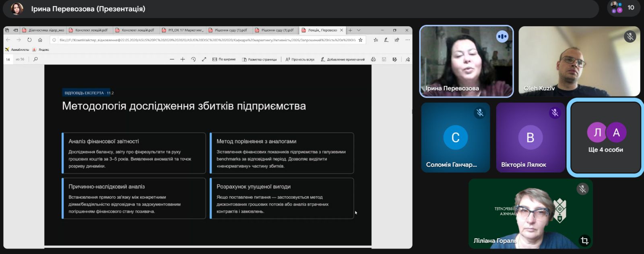644x254 pixels.
Task: Click muted mic icon on Вікторія Лялюк tile
Action: [555, 113]
